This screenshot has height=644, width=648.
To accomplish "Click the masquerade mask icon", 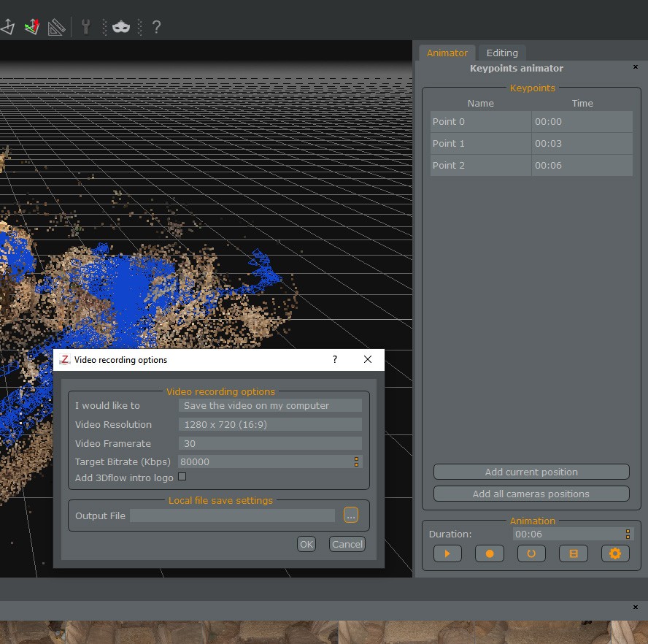I will coord(121,27).
